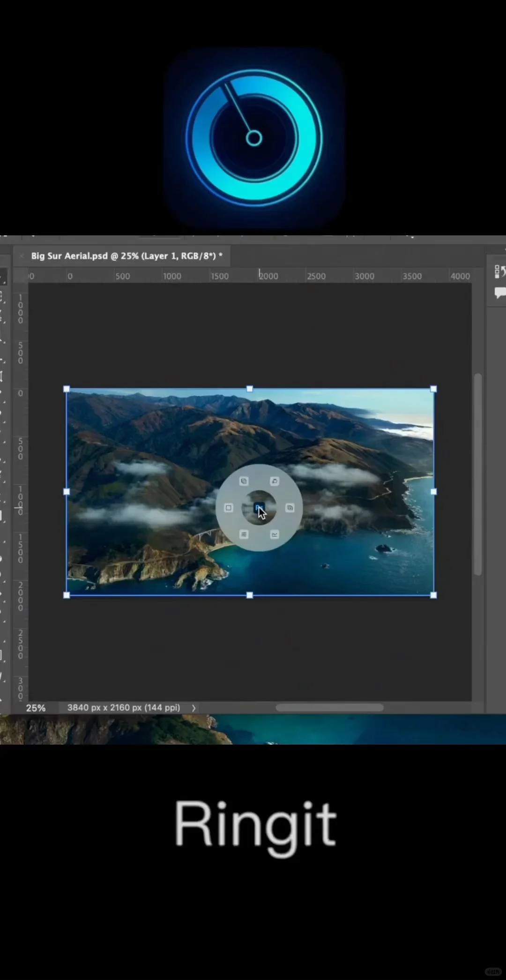Click the vertical scrollbar thumb beside the canvas
The width and height of the screenshot is (506, 980).
(477, 474)
